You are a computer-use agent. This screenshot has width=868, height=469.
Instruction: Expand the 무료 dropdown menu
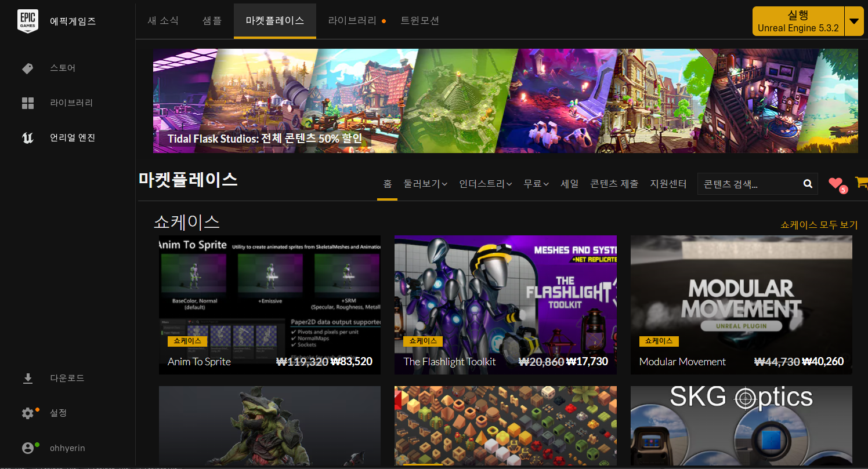pyautogui.click(x=536, y=184)
